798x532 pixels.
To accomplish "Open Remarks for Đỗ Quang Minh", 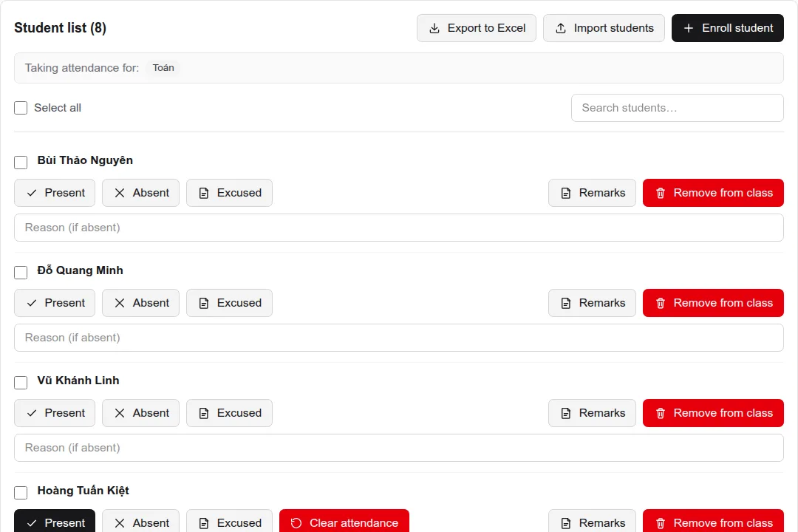I will (x=592, y=303).
